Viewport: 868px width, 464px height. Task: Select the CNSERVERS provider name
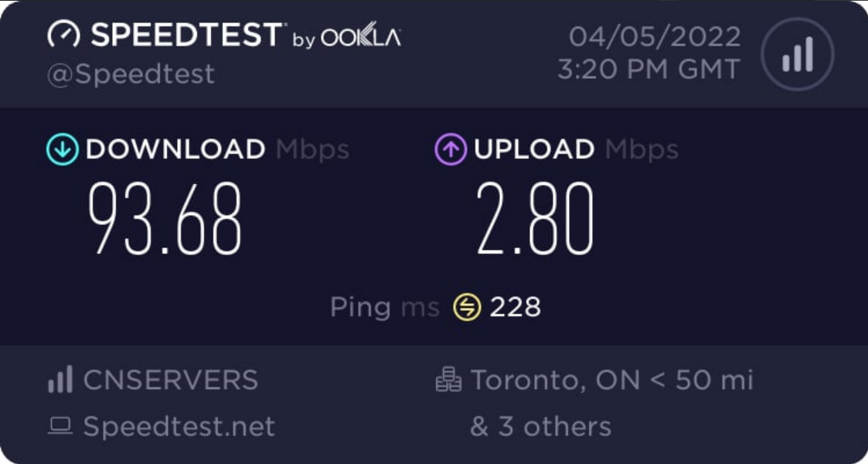[170, 380]
